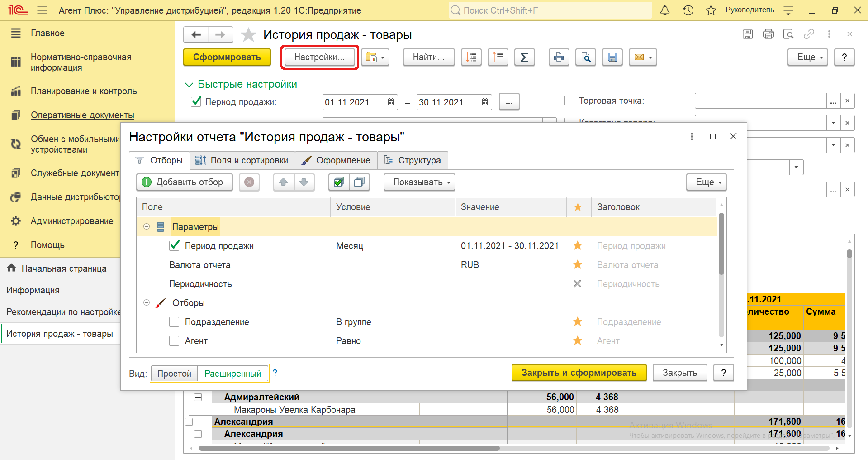Switch to Отборы tab
The width and height of the screenshot is (868, 460).
click(x=159, y=160)
